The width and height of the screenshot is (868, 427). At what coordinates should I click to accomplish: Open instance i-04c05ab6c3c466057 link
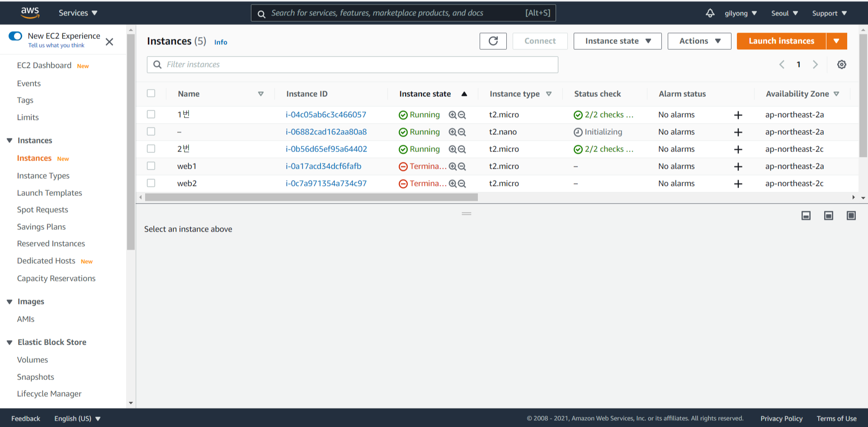coord(326,115)
